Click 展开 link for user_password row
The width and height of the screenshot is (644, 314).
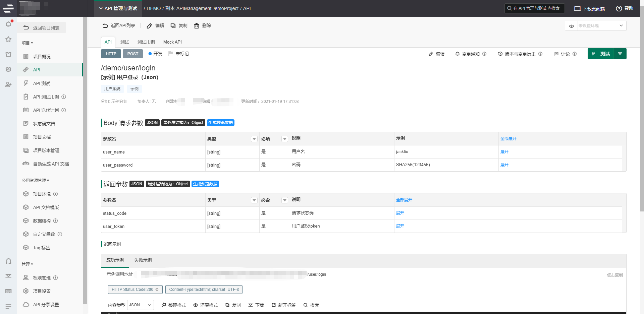click(x=504, y=165)
